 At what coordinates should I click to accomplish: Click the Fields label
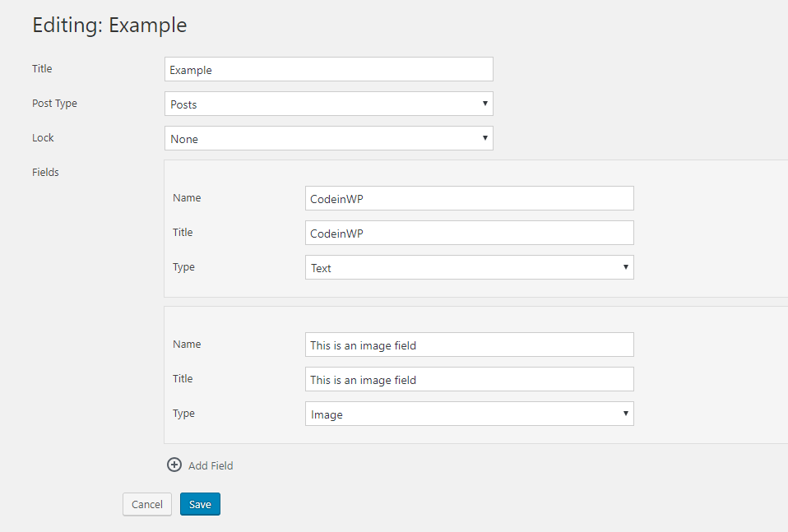[x=45, y=172]
